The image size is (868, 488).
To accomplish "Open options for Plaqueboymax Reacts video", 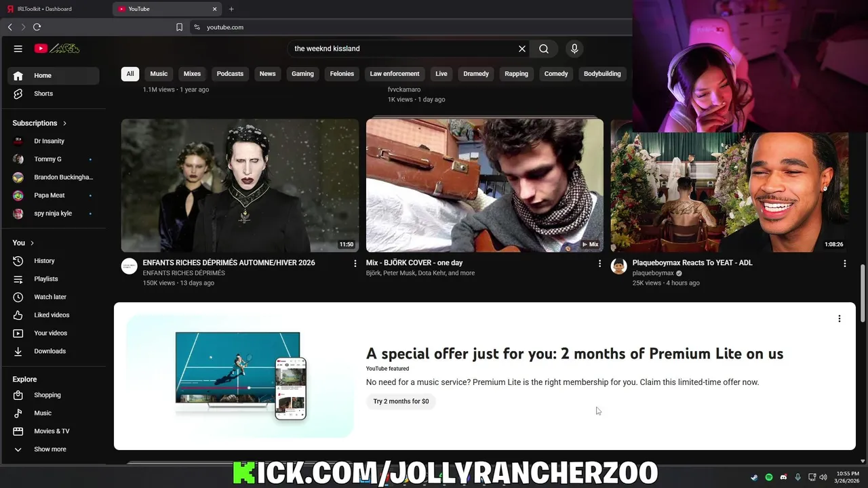I will 844,263.
